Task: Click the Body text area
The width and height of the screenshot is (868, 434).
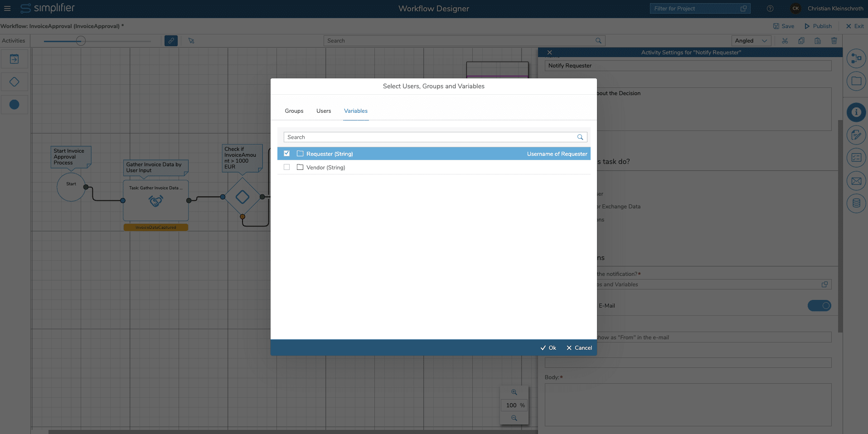Action: [688, 405]
